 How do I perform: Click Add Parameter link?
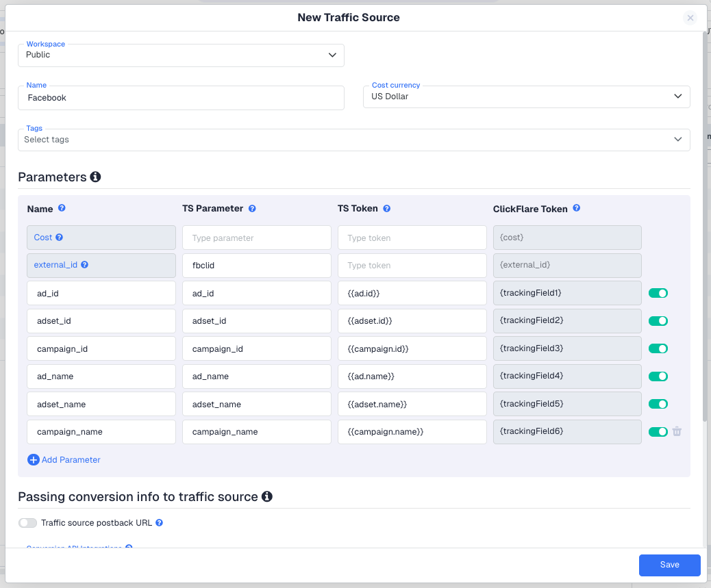coord(64,460)
